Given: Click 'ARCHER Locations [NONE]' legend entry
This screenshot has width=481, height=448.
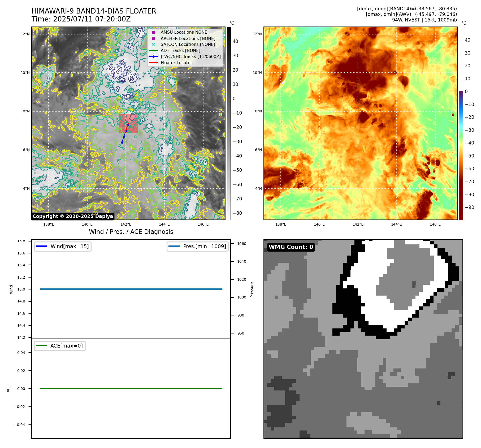Looking at the screenshot, I should coord(188,38).
